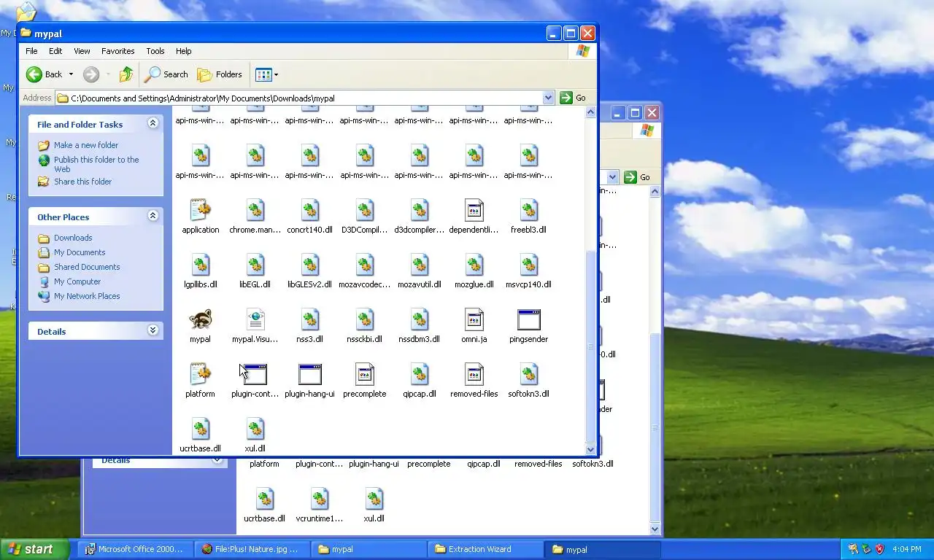Open Downloads in Other Places

pyautogui.click(x=73, y=238)
